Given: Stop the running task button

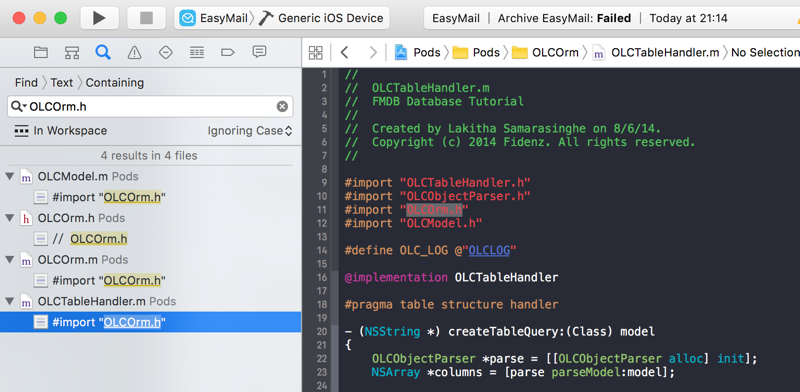Looking at the screenshot, I should tap(146, 18).
